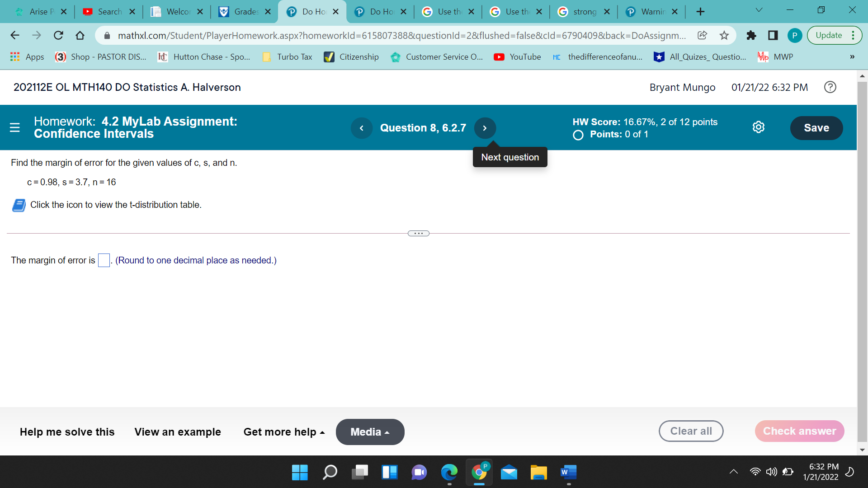Bookmark this page using the star icon
The width and height of the screenshot is (868, 488).
tap(723, 35)
